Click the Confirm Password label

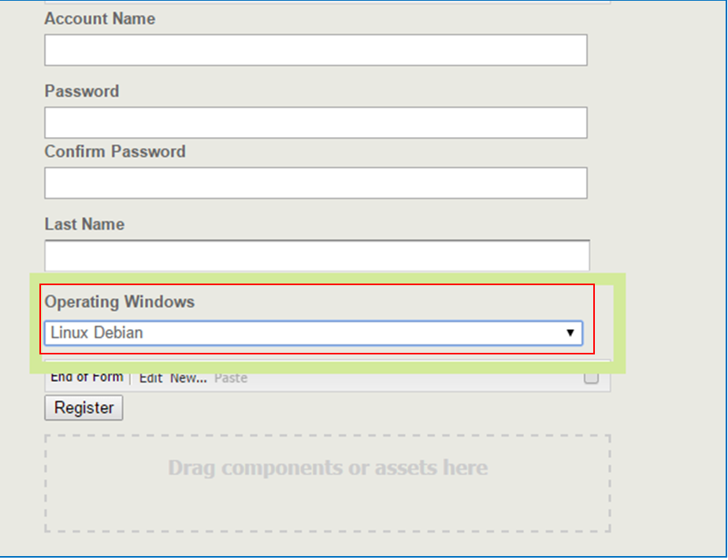click(x=115, y=151)
